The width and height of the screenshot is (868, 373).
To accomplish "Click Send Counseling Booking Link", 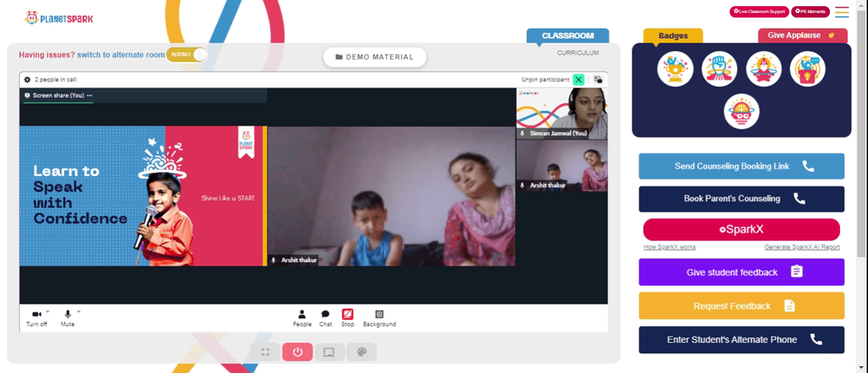I will tap(742, 166).
